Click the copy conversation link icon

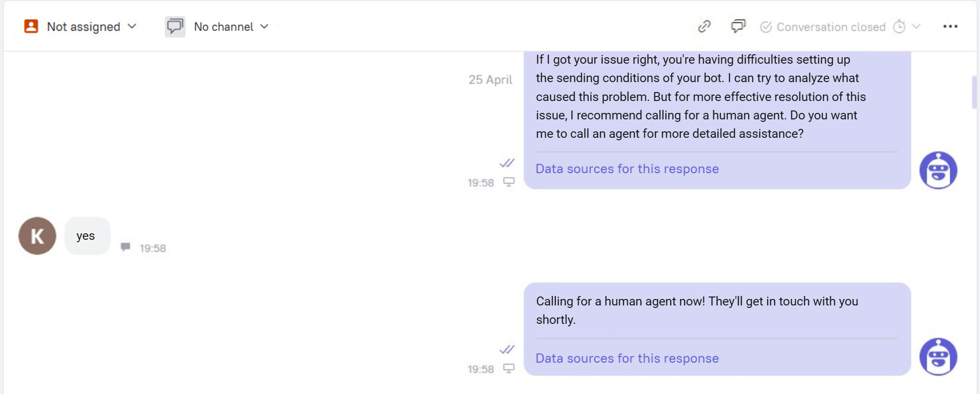pos(704,26)
